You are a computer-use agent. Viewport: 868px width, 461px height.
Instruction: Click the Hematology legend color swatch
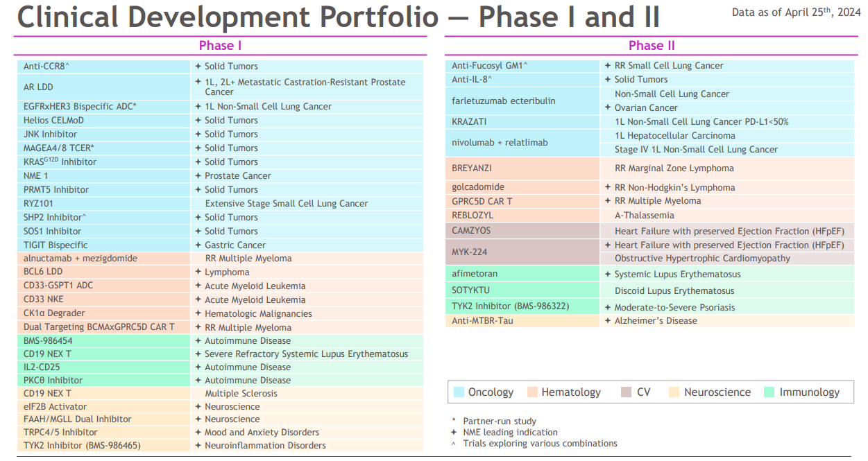532,392
